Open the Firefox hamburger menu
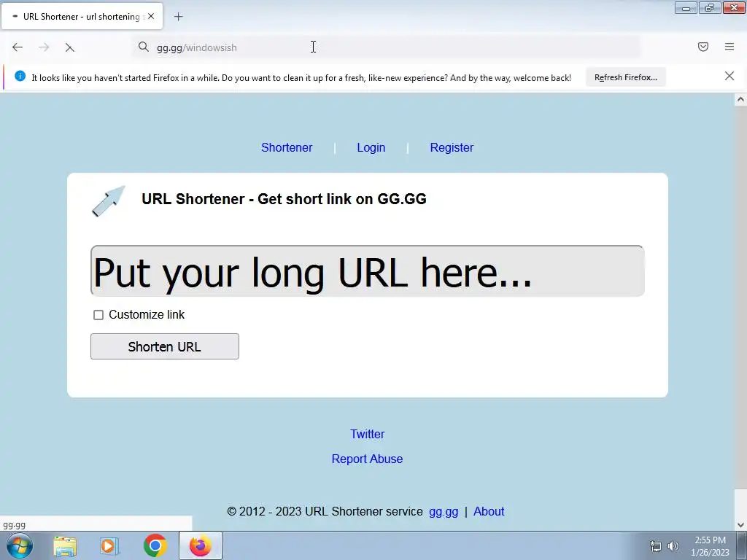747x560 pixels. 729,47
